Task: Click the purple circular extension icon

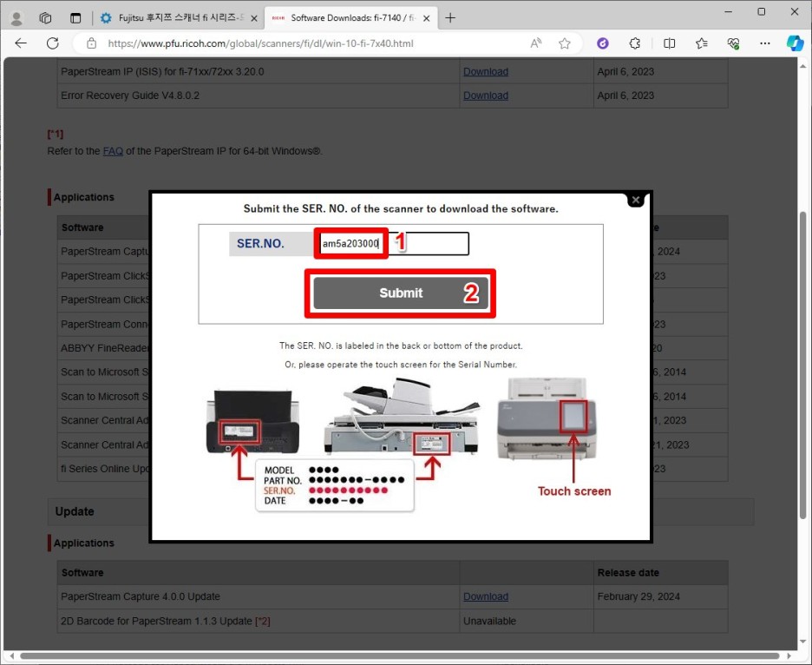Action: 603,43
